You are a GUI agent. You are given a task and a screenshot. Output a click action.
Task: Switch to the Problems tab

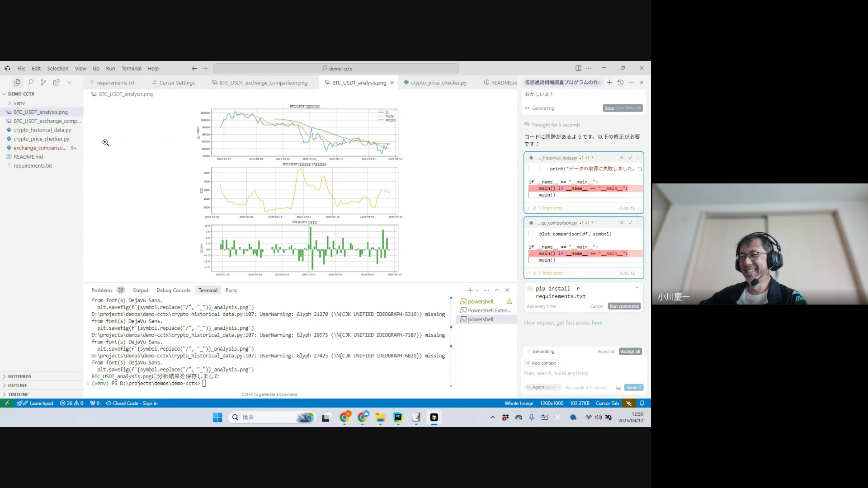pos(102,290)
